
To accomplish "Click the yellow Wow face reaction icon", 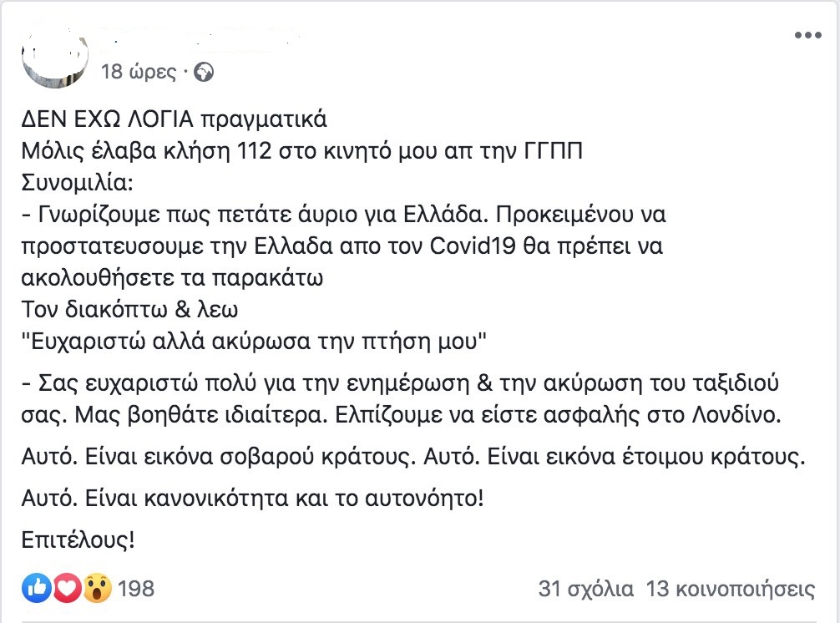I will click(97, 588).
